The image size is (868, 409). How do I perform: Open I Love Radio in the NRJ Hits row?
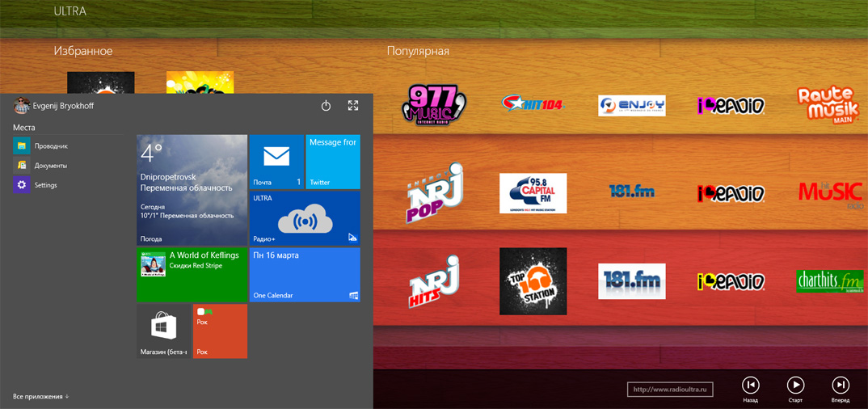point(731,282)
